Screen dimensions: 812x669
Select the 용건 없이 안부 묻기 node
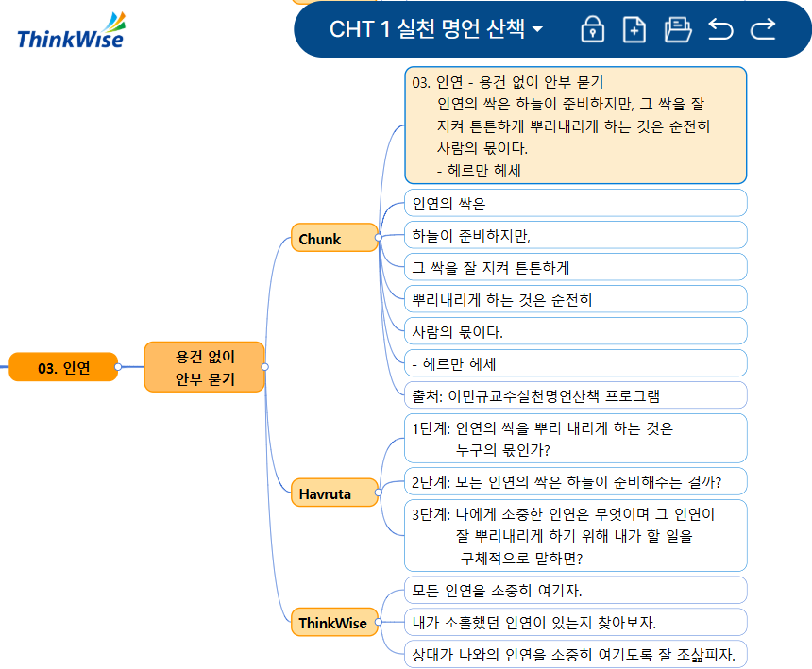tap(204, 367)
